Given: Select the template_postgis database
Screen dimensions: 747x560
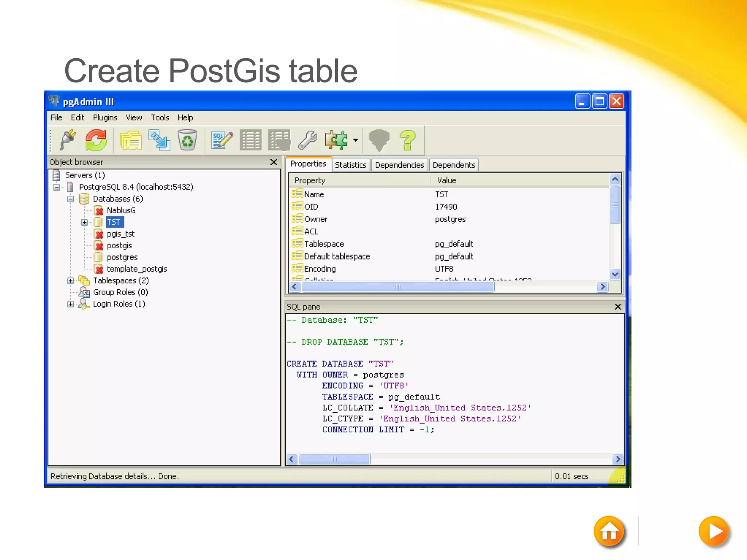Looking at the screenshot, I should [x=137, y=269].
